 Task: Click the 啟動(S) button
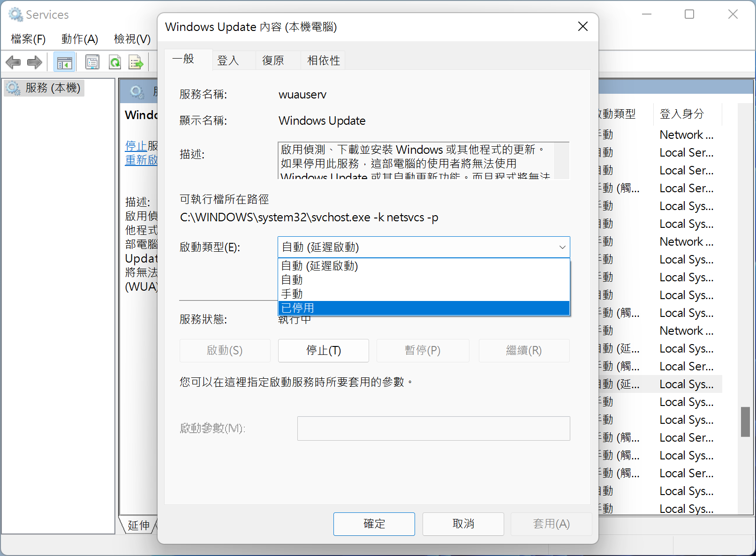pos(225,351)
